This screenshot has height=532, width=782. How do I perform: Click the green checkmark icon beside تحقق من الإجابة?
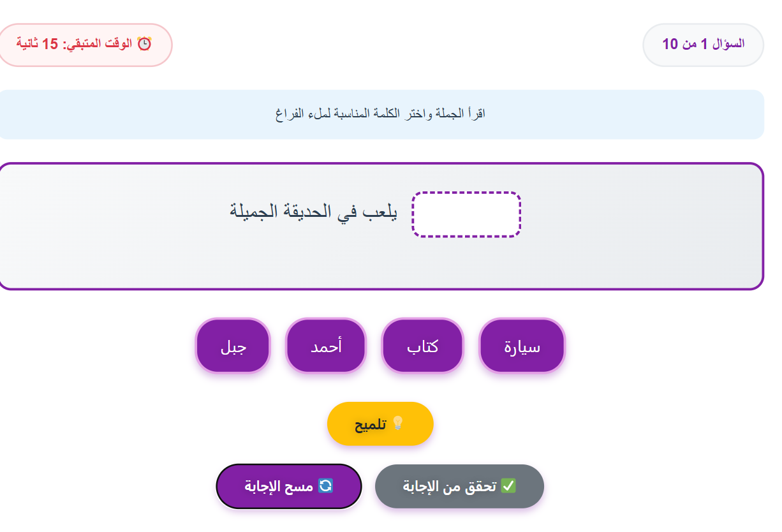(x=508, y=486)
